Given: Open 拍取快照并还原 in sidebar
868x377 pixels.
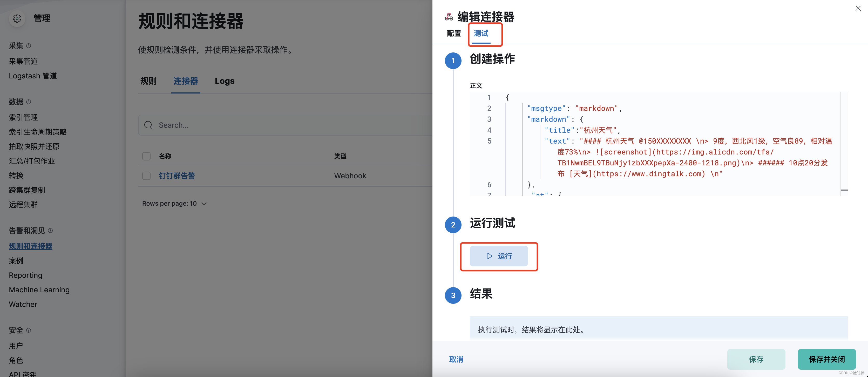Looking at the screenshot, I should [34, 146].
